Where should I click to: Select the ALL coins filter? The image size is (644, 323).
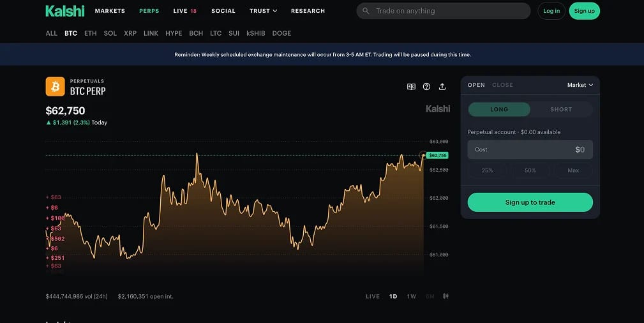51,33
